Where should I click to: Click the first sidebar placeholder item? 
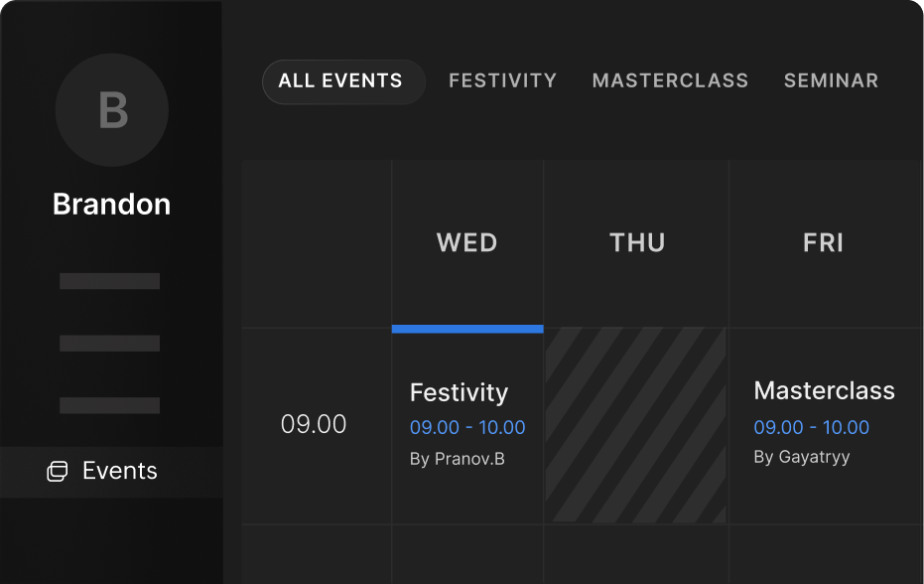(109, 281)
